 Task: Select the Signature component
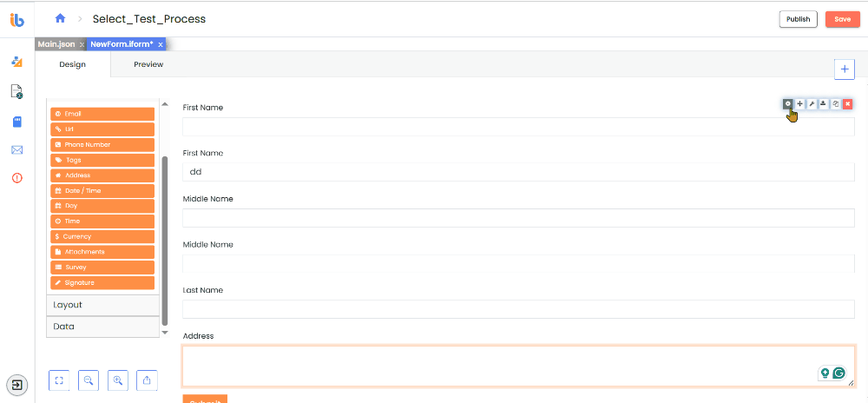click(102, 283)
